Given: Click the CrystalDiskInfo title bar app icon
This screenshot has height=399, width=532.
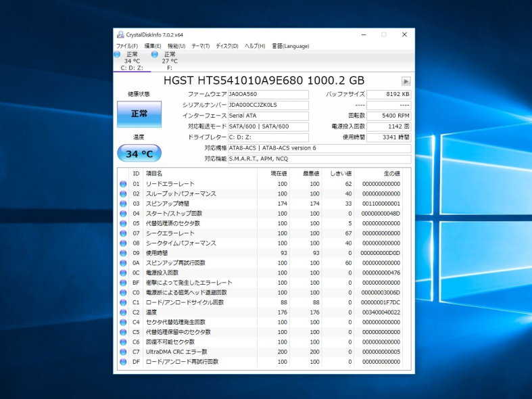Looking at the screenshot, I should (120, 34).
